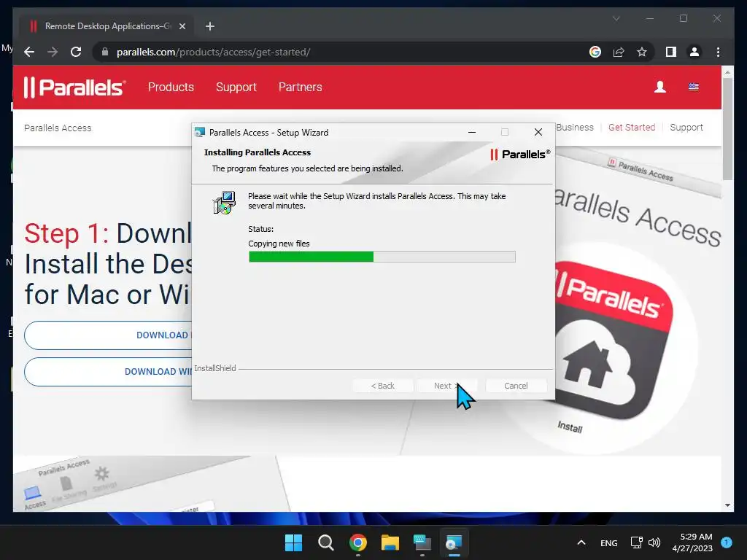
Task: Open the network icon in the tray
Action: [x=636, y=542]
